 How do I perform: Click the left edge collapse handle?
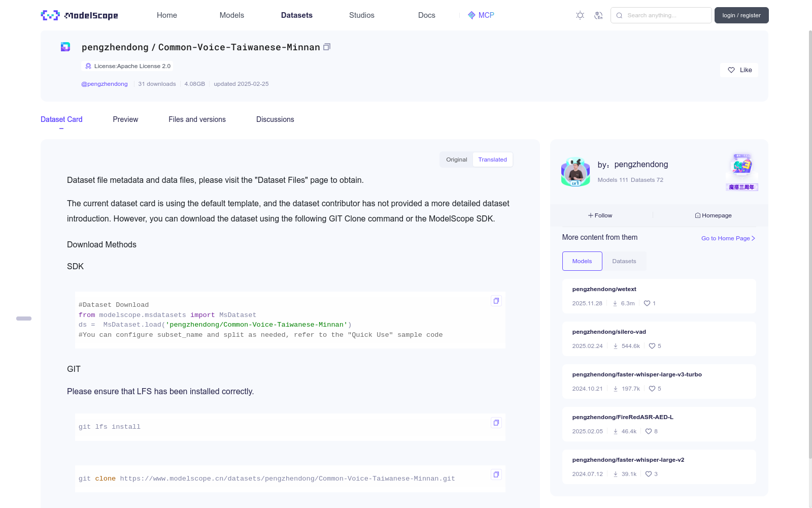pyautogui.click(x=24, y=319)
